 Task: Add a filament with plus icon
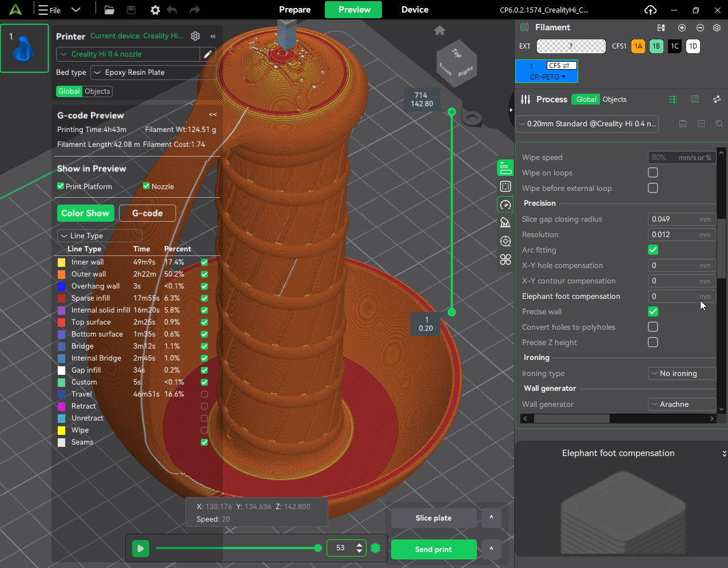click(x=682, y=27)
